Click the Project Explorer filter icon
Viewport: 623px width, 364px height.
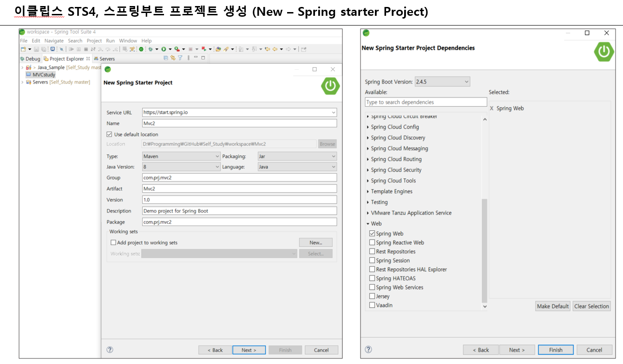coord(180,58)
